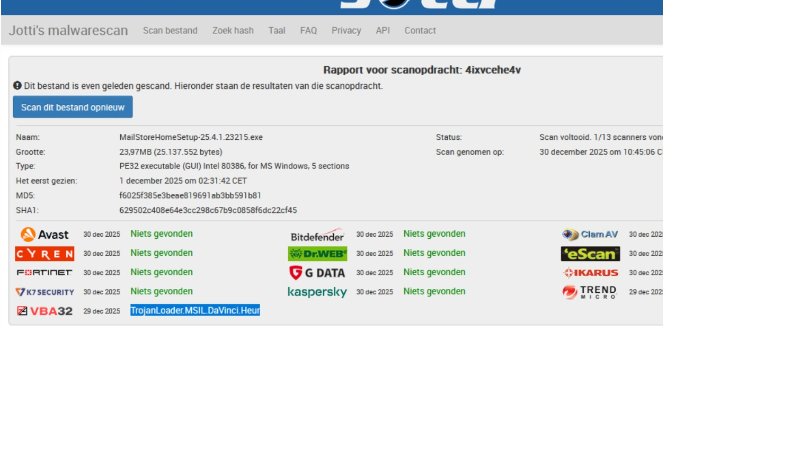Viewport: 800px width, 459px height.
Task: Open the Scan bestand menu item
Action: [170, 31]
